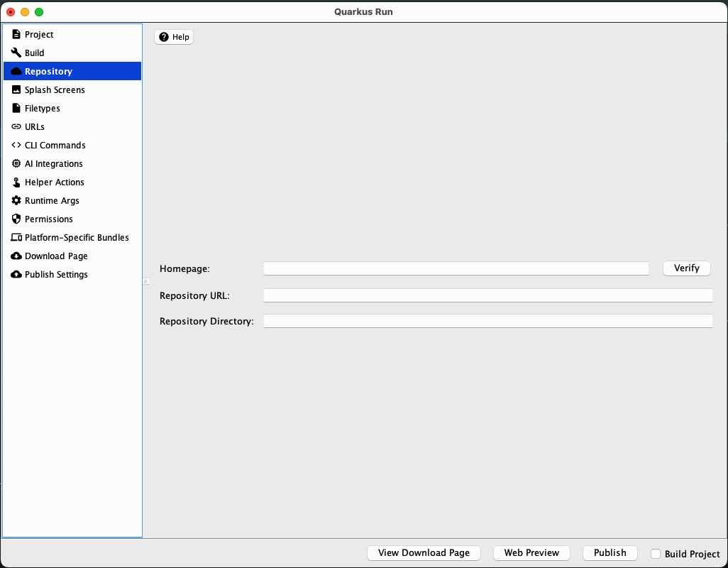Viewport: 728px width, 568px height.
Task: Click the Runtime Args gear icon
Action: [16, 200]
